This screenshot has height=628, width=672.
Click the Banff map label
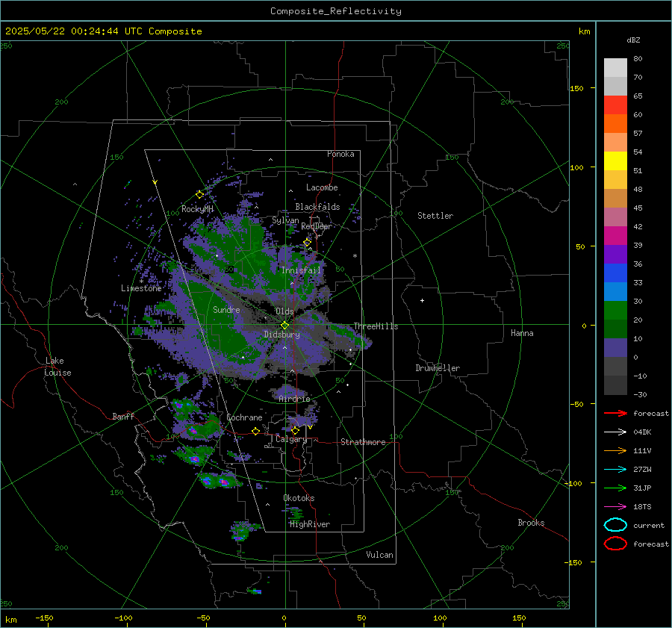coord(123,416)
